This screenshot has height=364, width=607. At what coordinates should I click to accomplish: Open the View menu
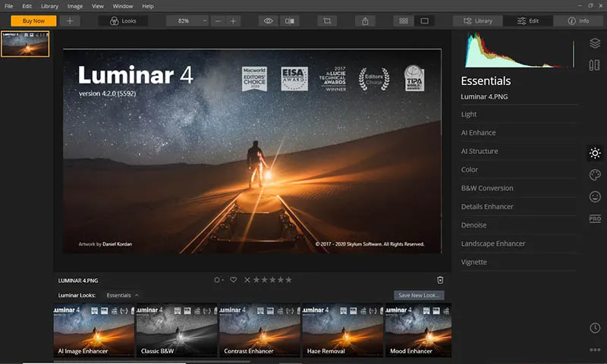pyautogui.click(x=98, y=6)
